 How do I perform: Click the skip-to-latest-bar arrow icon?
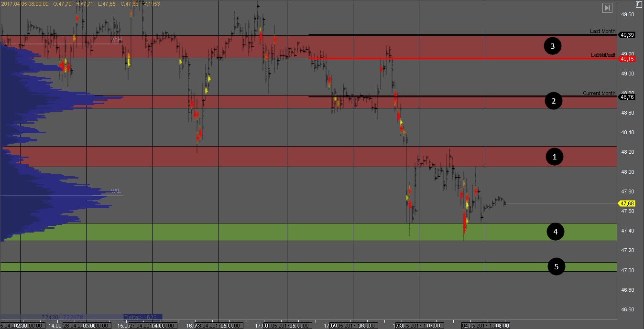coord(607,8)
